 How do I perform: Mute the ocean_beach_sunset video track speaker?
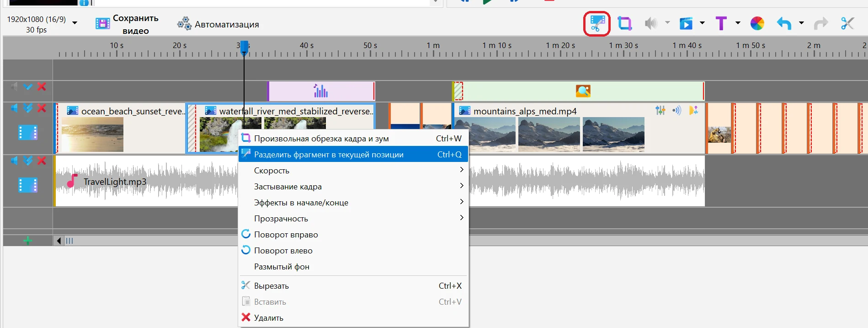click(x=14, y=108)
